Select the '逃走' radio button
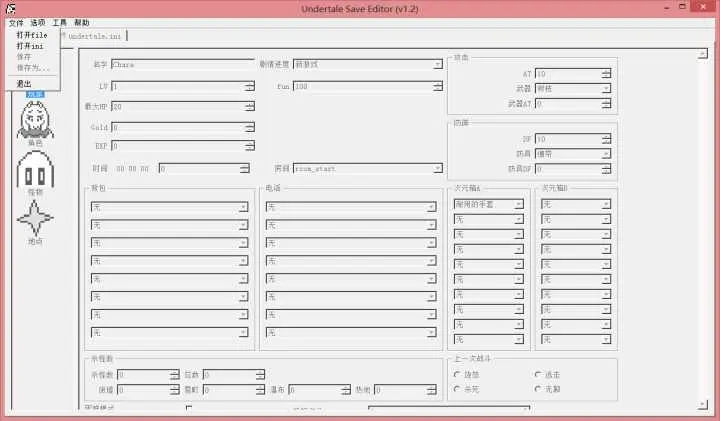 coord(538,374)
